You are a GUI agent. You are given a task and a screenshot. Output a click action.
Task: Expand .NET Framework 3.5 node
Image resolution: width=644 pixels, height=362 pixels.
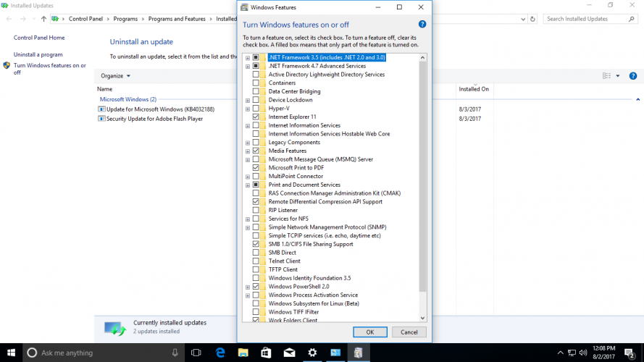(248, 58)
